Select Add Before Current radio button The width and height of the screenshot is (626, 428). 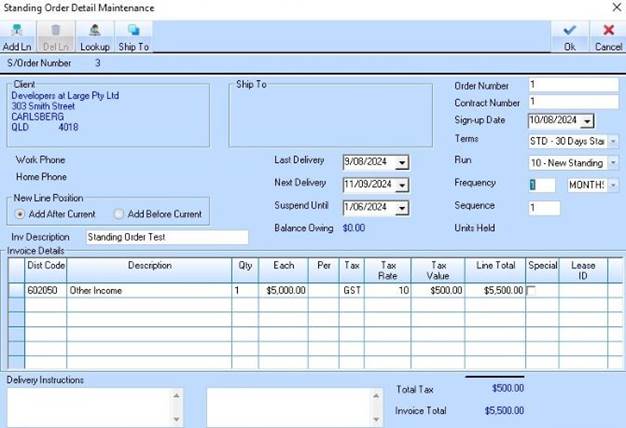click(x=119, y=214)
